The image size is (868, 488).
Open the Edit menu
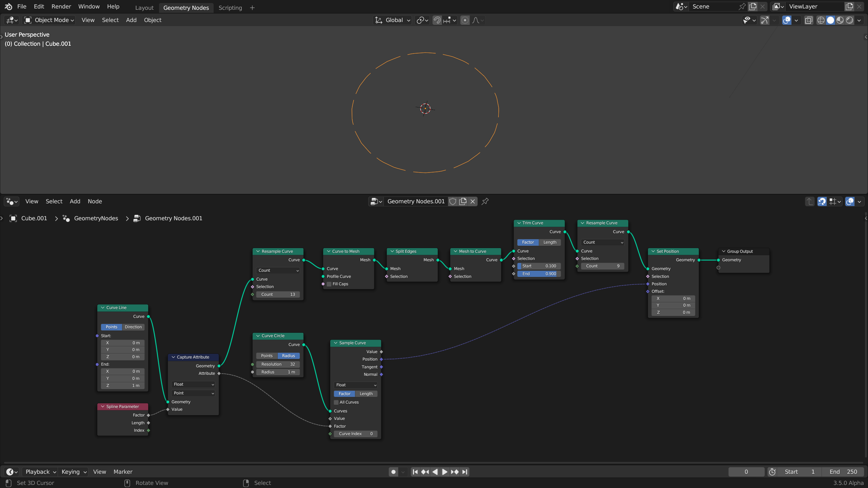point(39,6)
